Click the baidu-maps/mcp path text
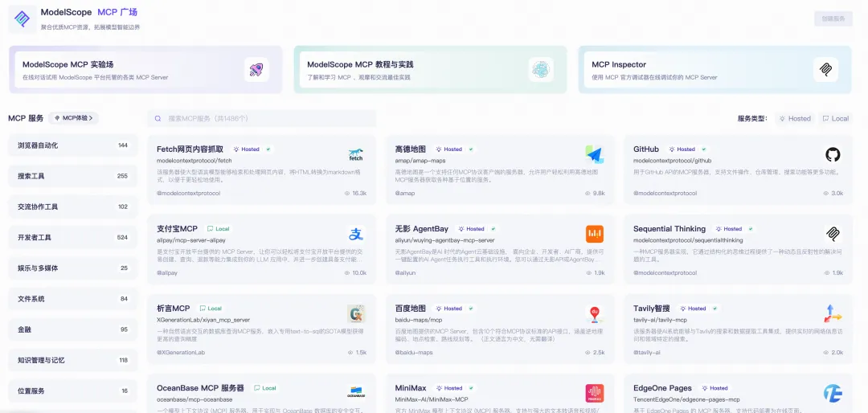Screen dimensions: 868x413 click(419, 320)
